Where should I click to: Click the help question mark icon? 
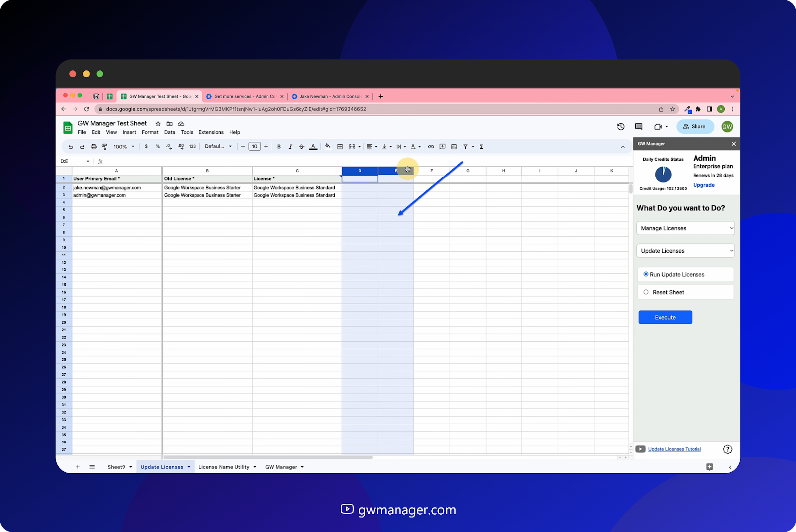point(727,449)
